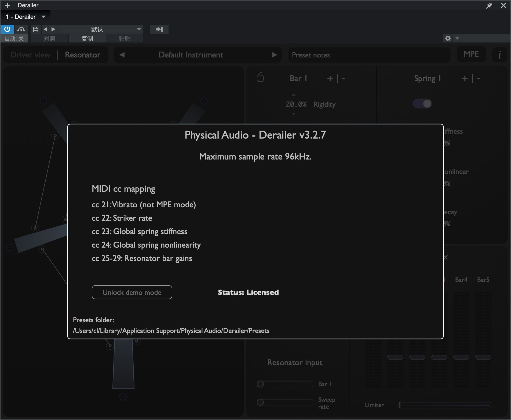Select next instrument preset arrow
The width and height of the screenshot is (511, 420).
coord(274,55)
